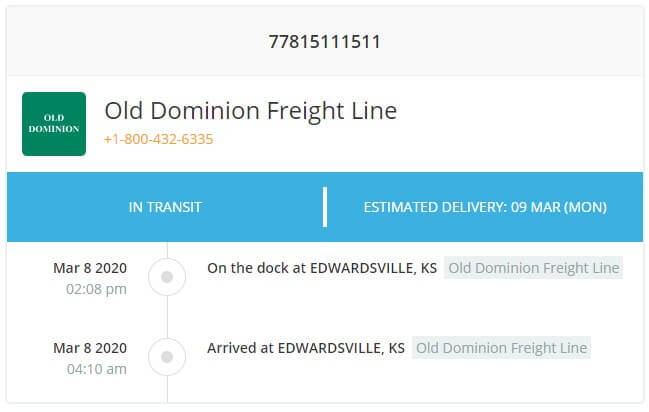
Task: Click the second Mar 8 2020 date label
Action: click(90, 348)
